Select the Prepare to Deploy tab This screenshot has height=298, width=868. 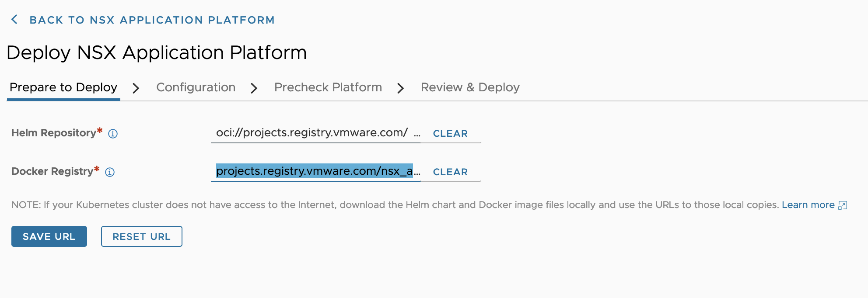(x=63, y=87)
